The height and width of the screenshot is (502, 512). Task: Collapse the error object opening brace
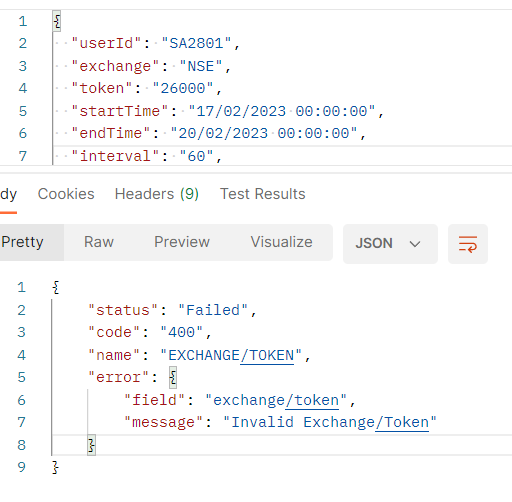click(x=173, y=378)
